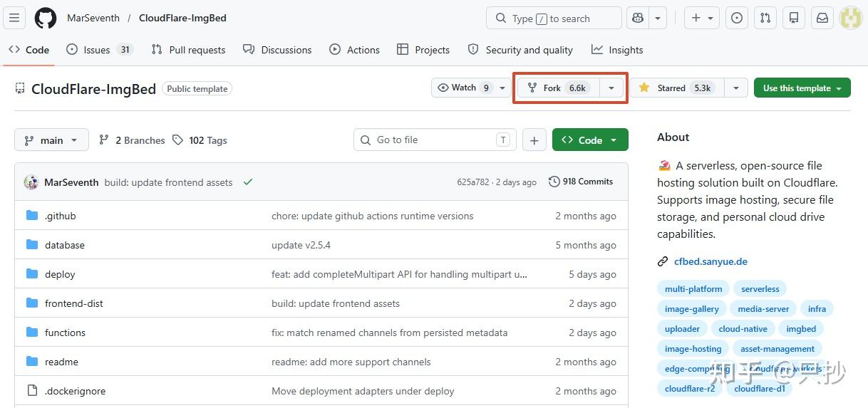This screenshot has width=868, height=408.
Task: Open the readme folder
Action: [x=61, y=362]
